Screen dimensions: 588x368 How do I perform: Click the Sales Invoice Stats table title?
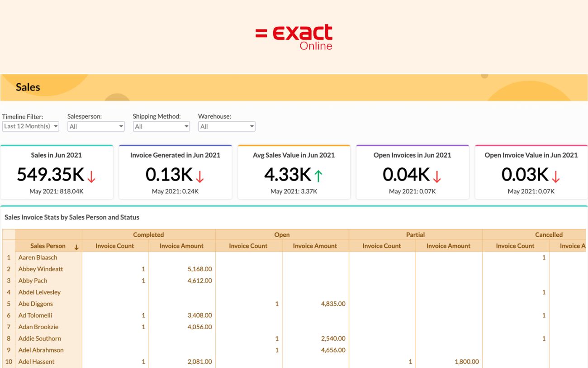click(x=72, y=217)
